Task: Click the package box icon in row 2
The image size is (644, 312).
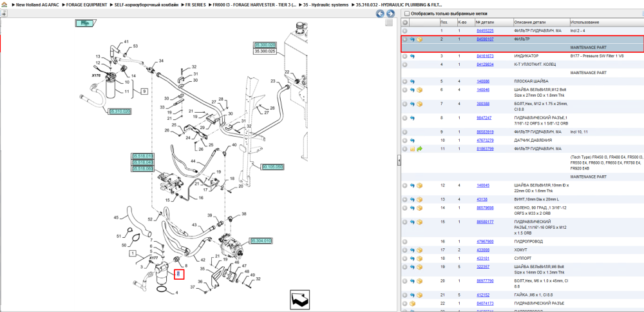Action: [419, 39]
